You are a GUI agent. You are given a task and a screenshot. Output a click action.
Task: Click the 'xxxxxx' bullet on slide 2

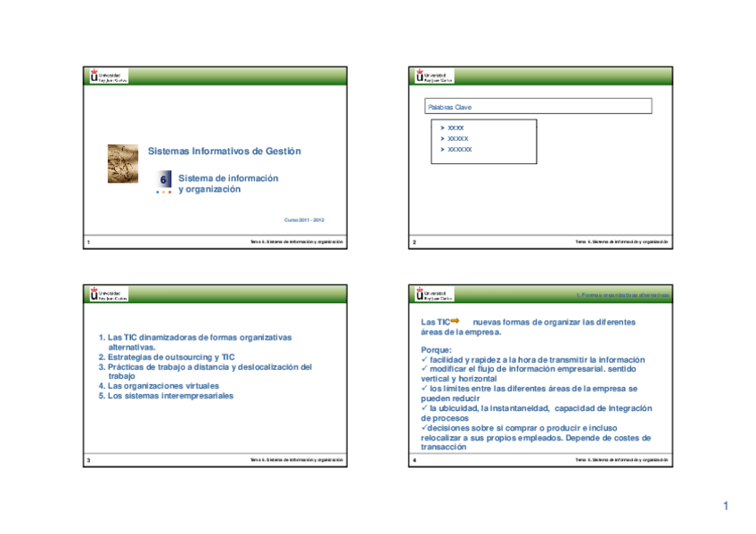coord(456,150)
